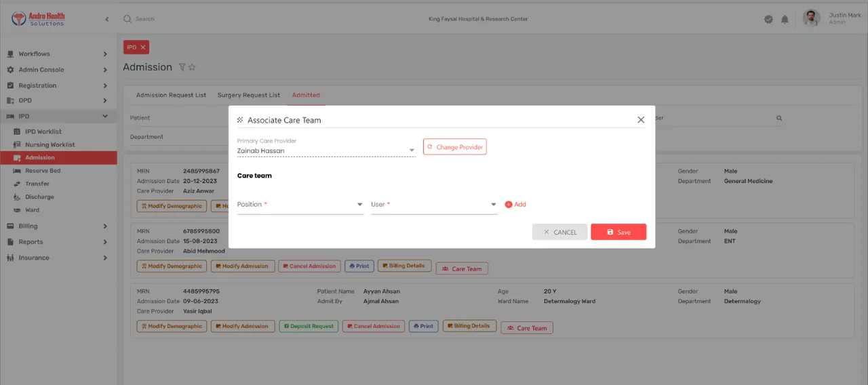Screen dimensions: 868x385
Task: Click the search magnifier icon in top bar
Action: [x=127, y=19]
